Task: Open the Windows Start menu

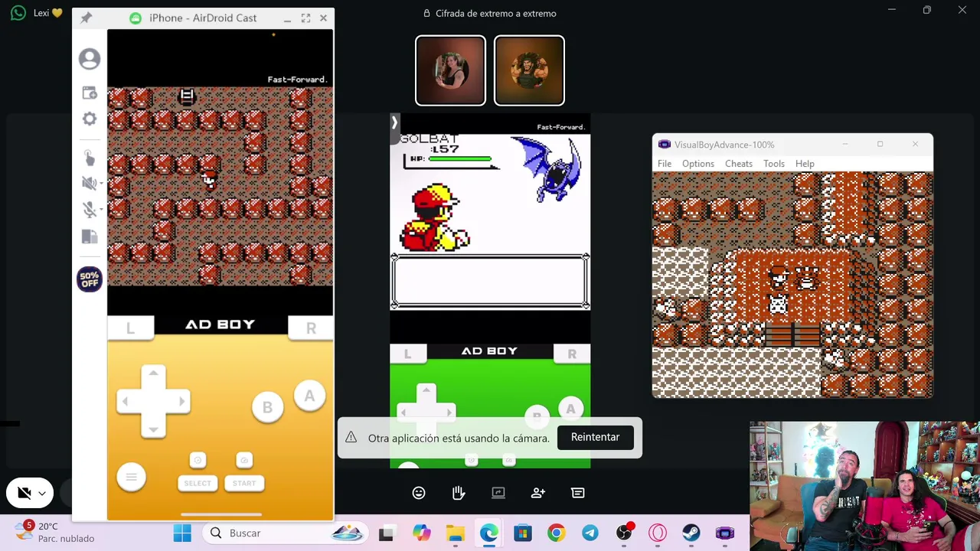Action: (x=182, y=533)
